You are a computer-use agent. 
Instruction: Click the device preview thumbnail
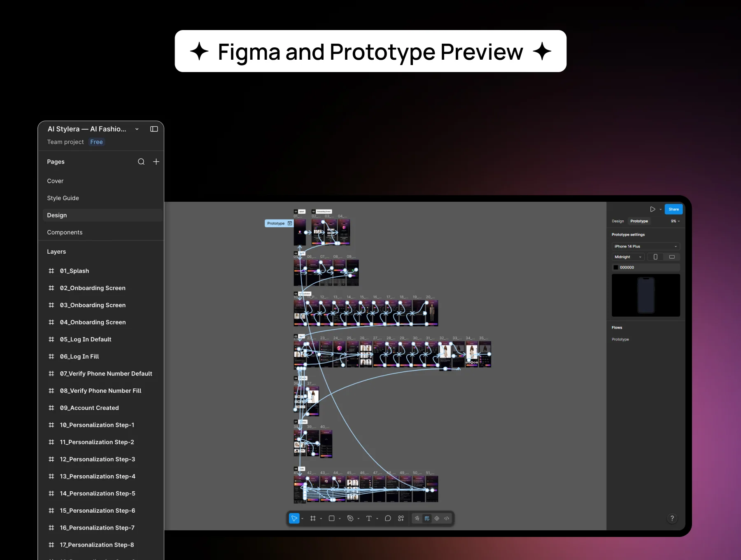[645, 295]
